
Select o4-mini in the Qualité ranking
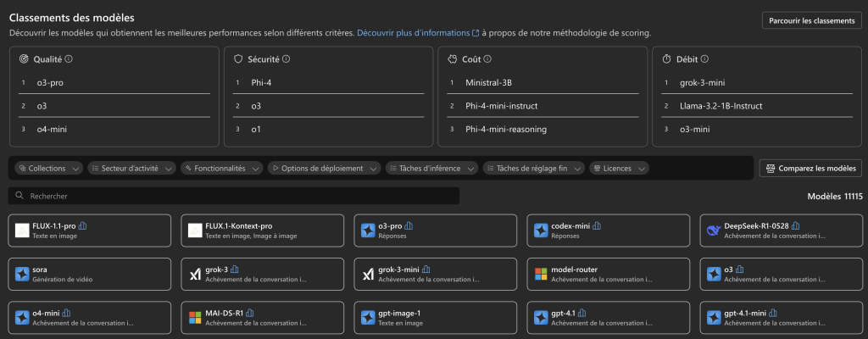[52, 129]
